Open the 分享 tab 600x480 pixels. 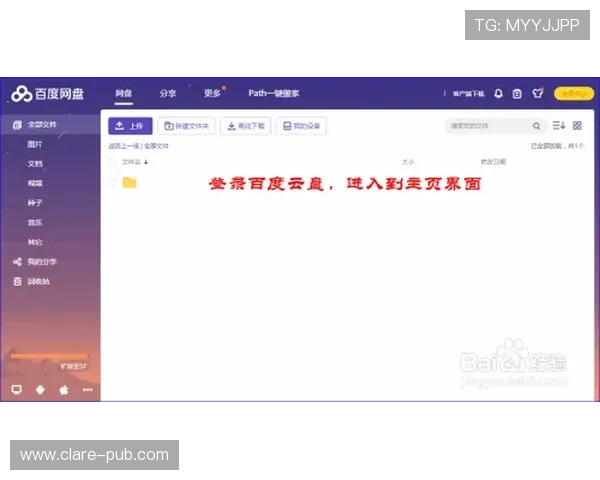tap(168, 93)
